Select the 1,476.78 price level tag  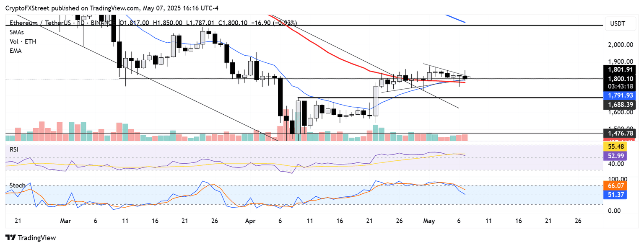[619, 134]
